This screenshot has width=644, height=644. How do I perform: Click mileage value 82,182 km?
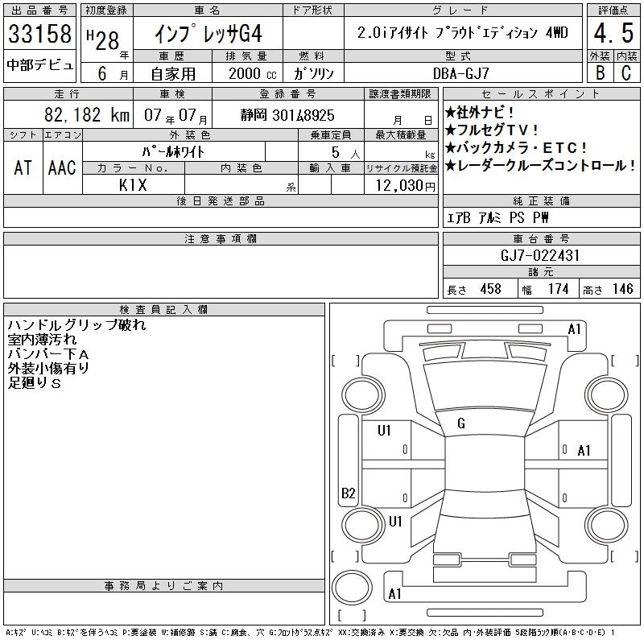(87, 114)
